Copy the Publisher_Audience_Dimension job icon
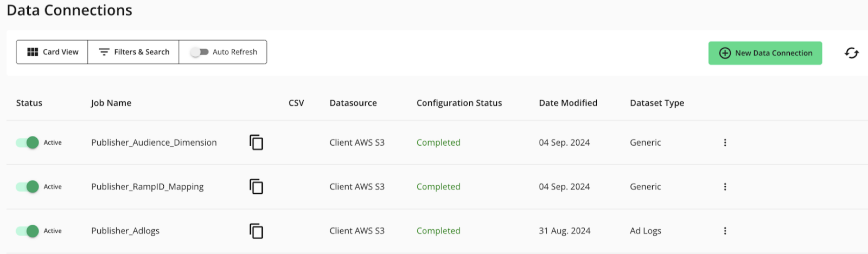Image resolution: width=868 pixels, height=254 pixels. [256, 142]
